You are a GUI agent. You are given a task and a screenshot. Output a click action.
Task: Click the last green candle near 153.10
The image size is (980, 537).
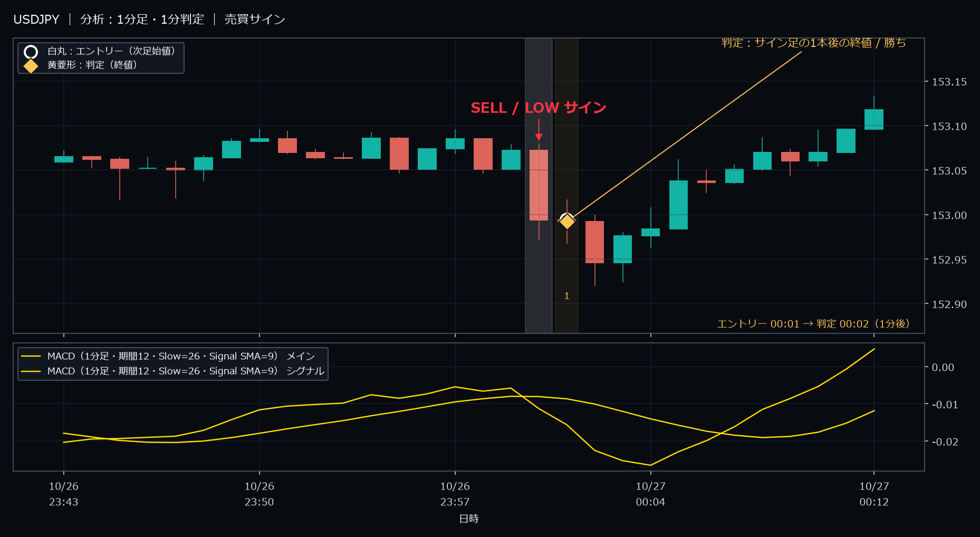pyautogui.click(x=874, y=119)
